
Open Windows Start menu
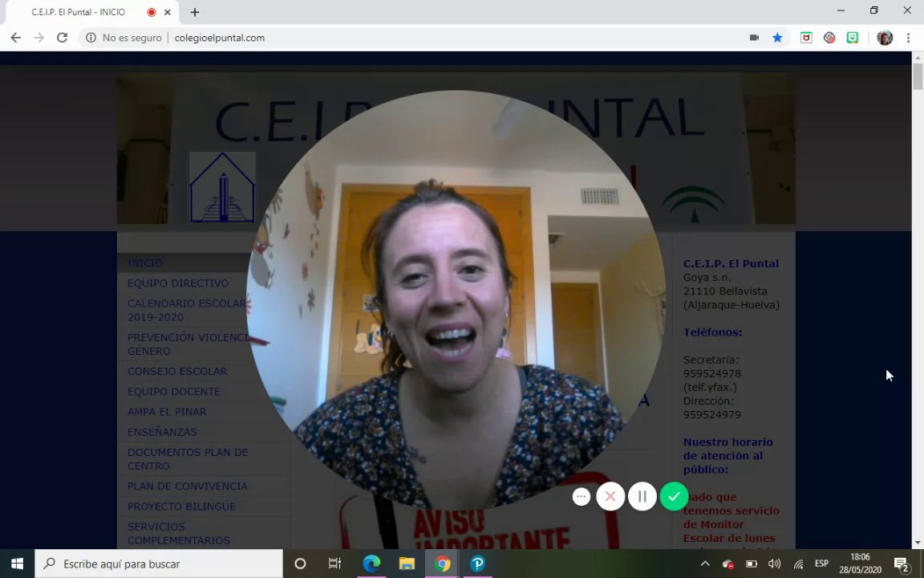[x=17, y=564]
